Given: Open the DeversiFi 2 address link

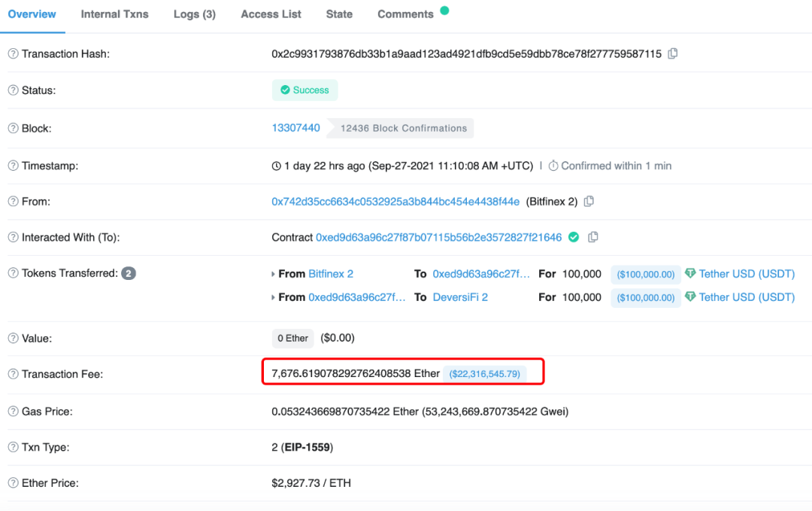Looking at the screenshot, I should (x=460, y=297).
